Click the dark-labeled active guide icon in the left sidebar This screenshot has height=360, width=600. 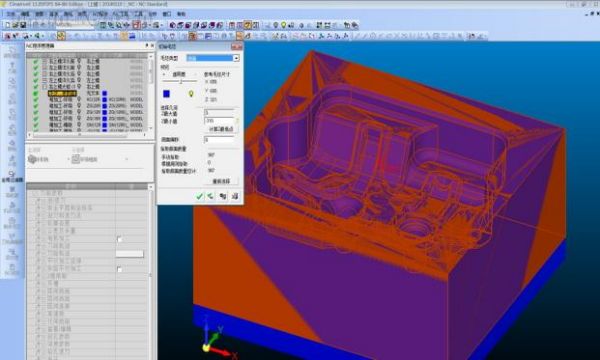[12, 176]
